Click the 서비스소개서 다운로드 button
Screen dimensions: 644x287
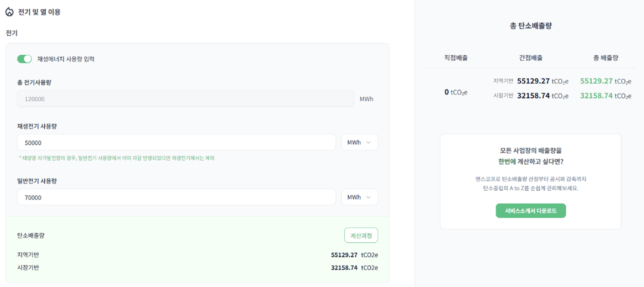click(x=530, y=211)
